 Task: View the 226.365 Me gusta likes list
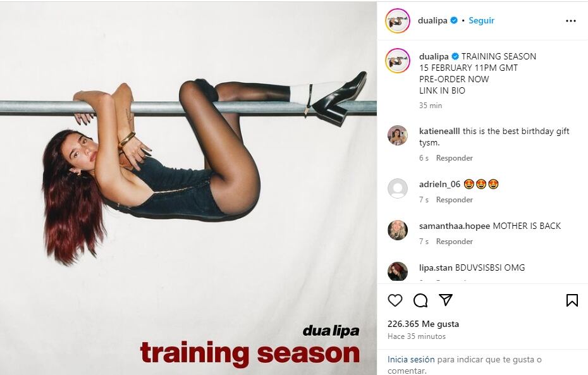point(423,324)
